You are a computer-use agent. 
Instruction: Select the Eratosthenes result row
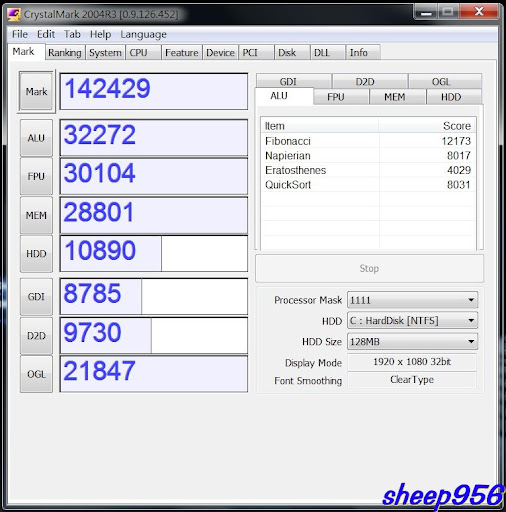[368, 170]
